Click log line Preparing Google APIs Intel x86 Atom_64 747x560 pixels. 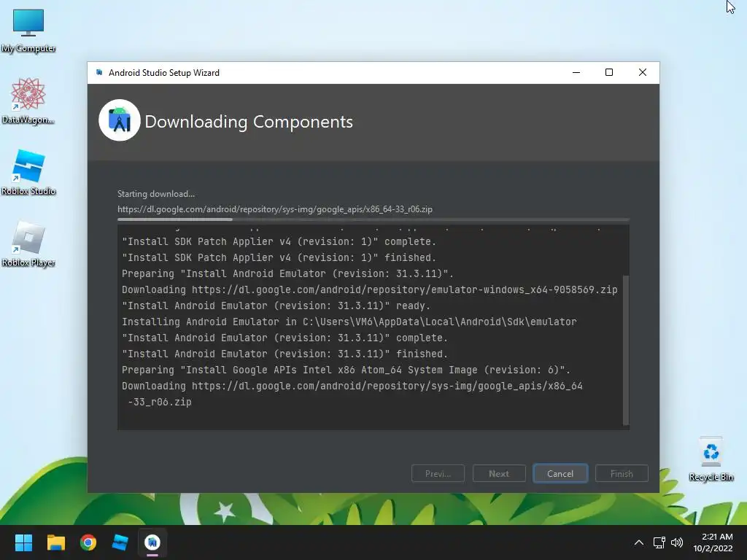pyautogui.click(x=346, y=370)
